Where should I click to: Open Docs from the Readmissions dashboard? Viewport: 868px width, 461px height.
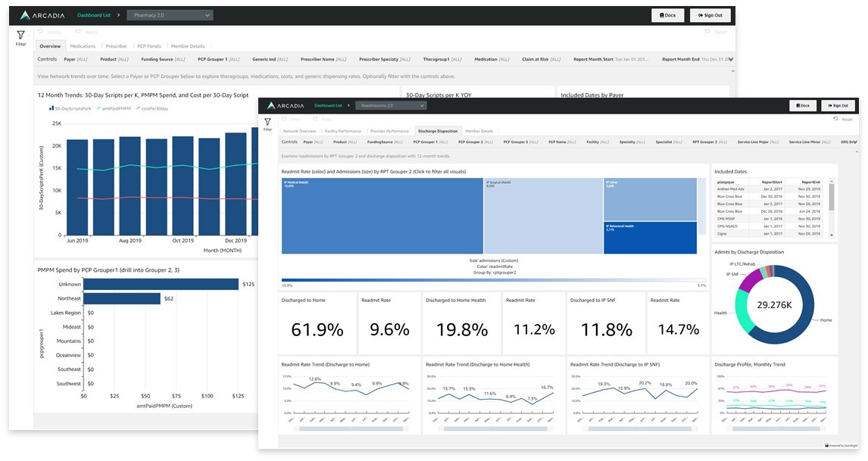tap(803, 105)
